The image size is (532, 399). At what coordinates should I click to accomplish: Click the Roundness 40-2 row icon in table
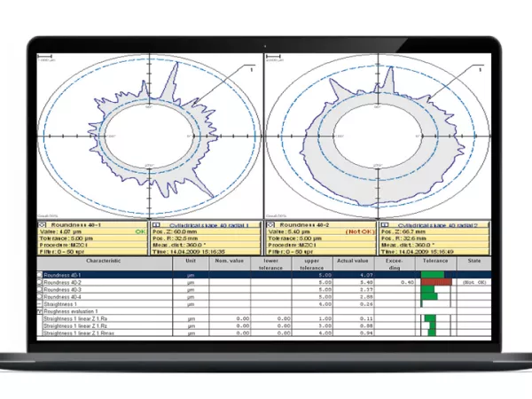[x=40, y=283]
